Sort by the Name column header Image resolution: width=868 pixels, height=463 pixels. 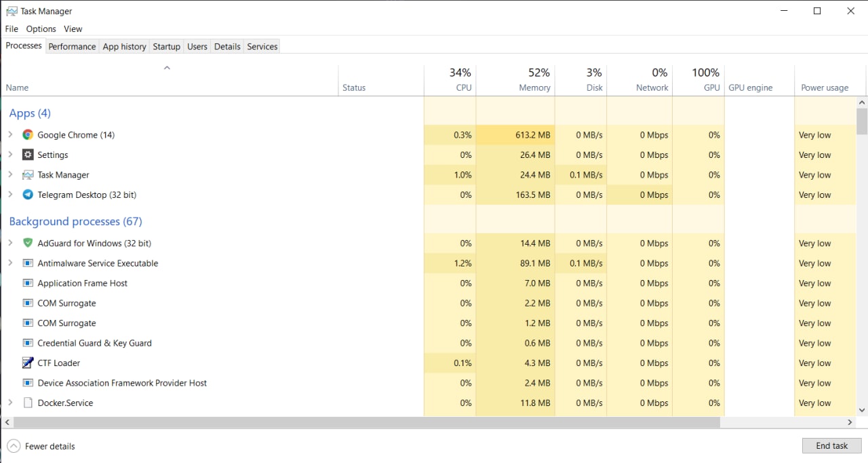pos(170,81)
